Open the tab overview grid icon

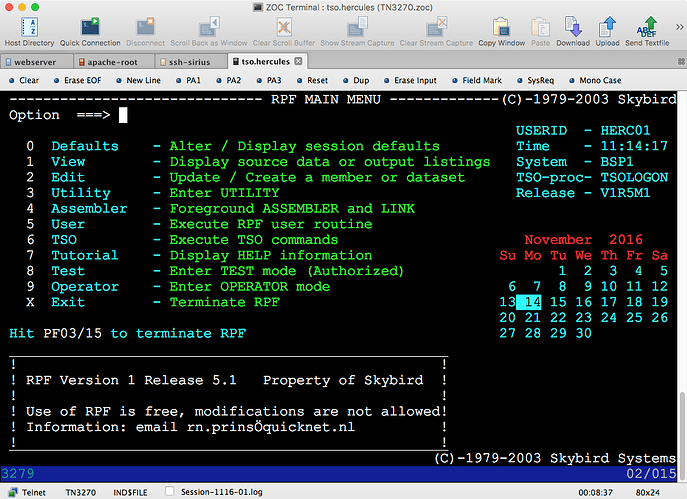(681, 62)
